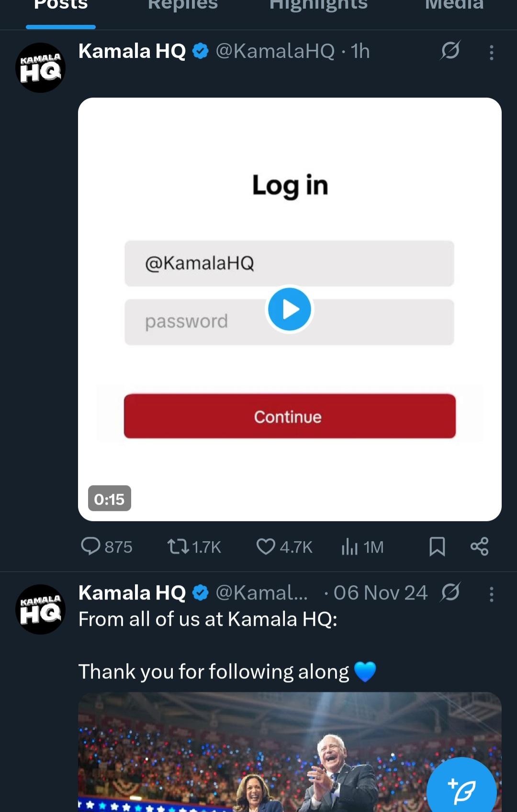Switch to the Replies tab
Screen dimensions: 517x812
182,6
